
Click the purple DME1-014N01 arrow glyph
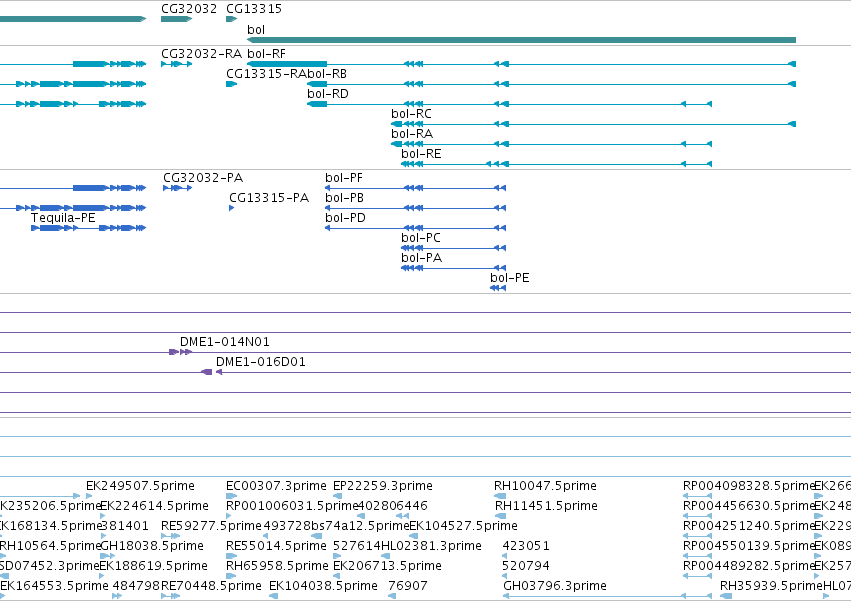[x=180, y=352]
